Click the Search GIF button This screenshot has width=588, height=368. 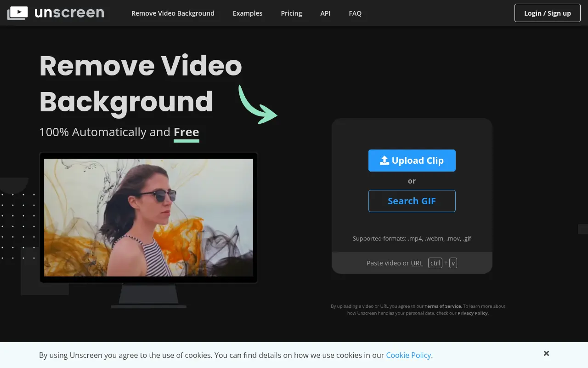[412, 201]
